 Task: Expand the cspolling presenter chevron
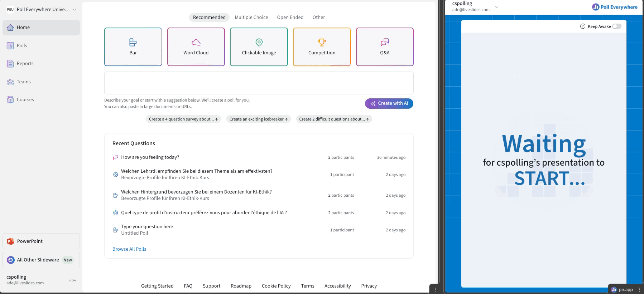(x=496, y=7)
